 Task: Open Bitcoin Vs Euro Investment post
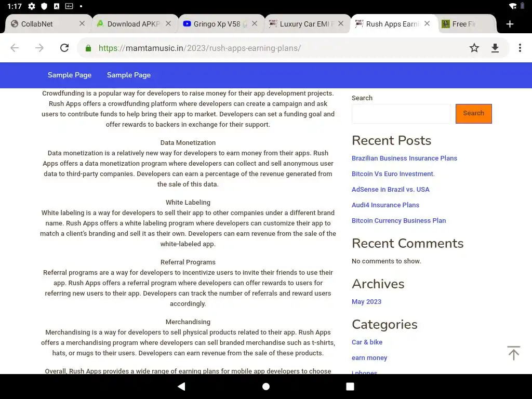[393, 174]
